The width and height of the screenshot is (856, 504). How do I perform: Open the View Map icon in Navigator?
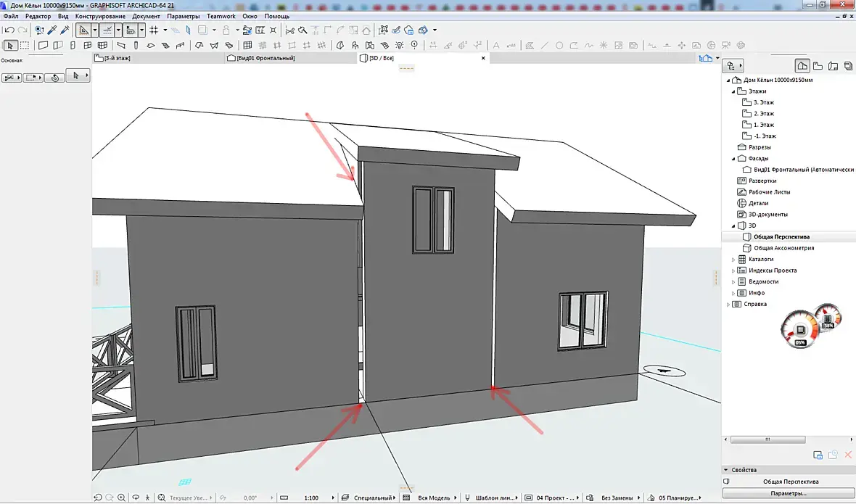(x=818, y=66)
